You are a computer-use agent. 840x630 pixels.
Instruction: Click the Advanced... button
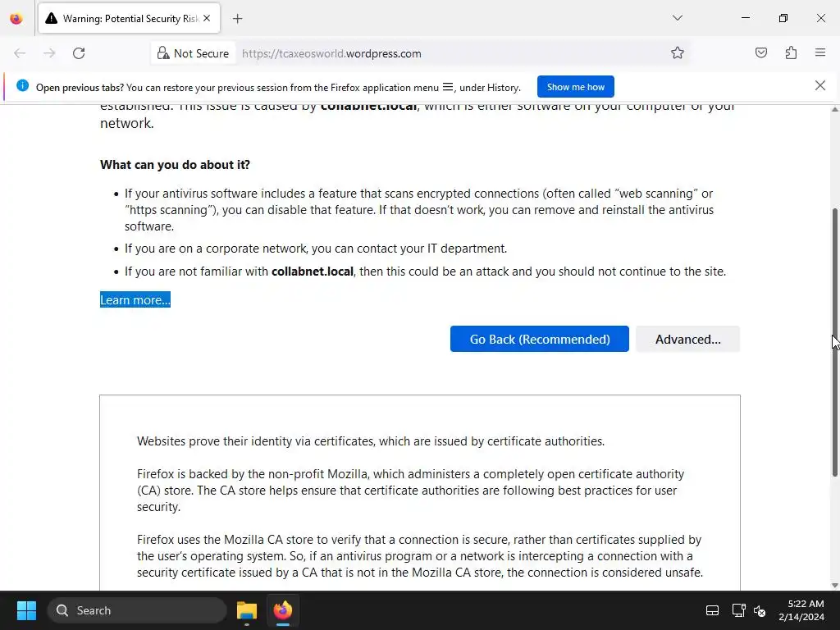pyautogui.click(x=688, y=339)
